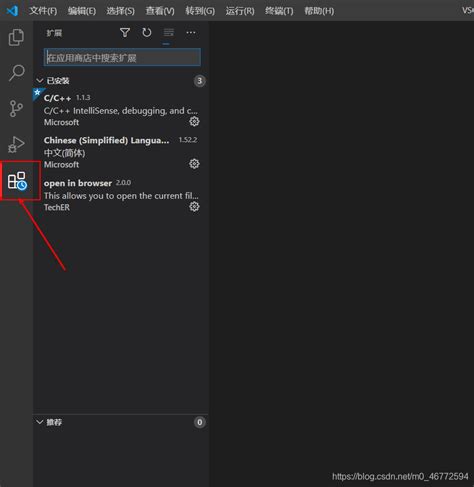Refresh the extensions list

click(147, 33)
